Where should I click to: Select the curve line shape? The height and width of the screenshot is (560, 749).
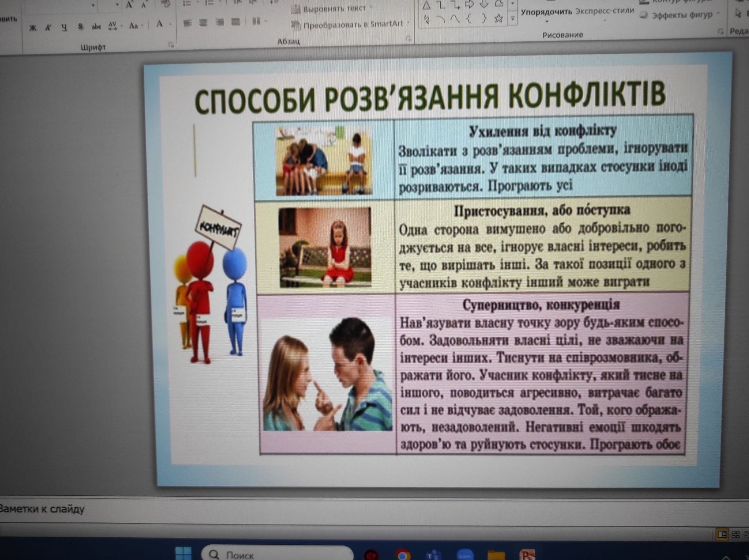coord(455,19)
